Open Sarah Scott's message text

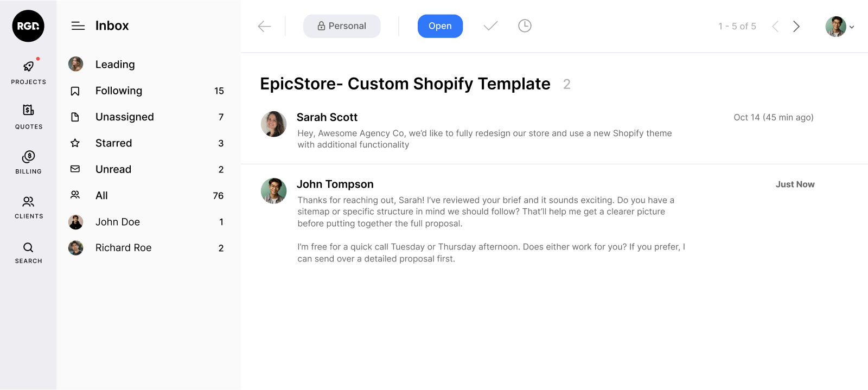[484, 139]
